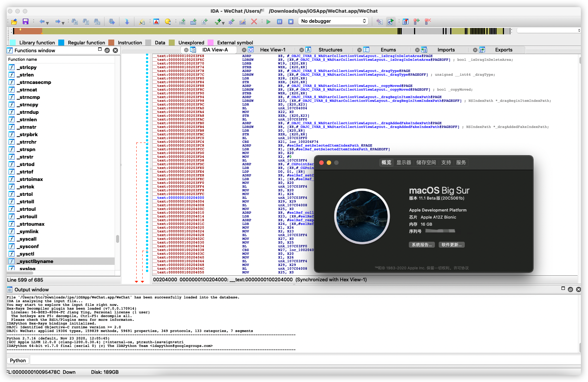Click the C with green arrow icon
The width and height of the screenshot is (588, 382).
(x=391, y=22)
